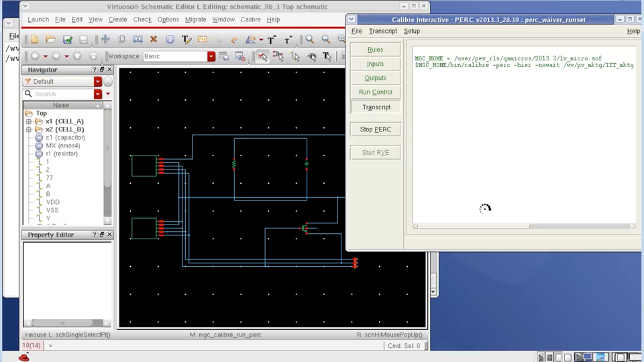Screen dimensions: 644x362
Task: Open the Workspace Basic dropdown
Action: [211, 56]
